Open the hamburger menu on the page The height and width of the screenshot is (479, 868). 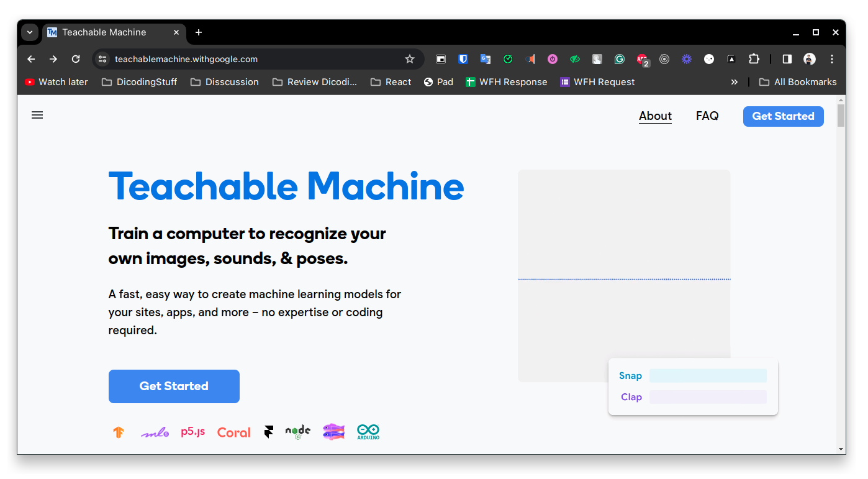(37, 115)
